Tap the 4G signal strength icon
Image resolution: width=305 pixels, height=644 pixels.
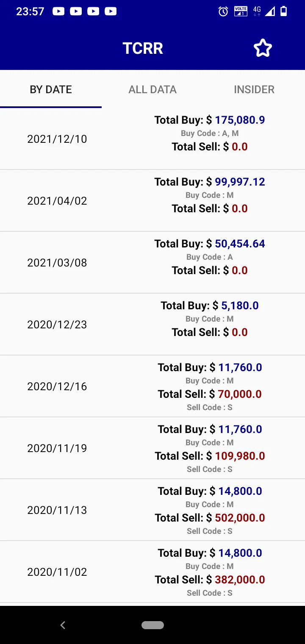264,11
